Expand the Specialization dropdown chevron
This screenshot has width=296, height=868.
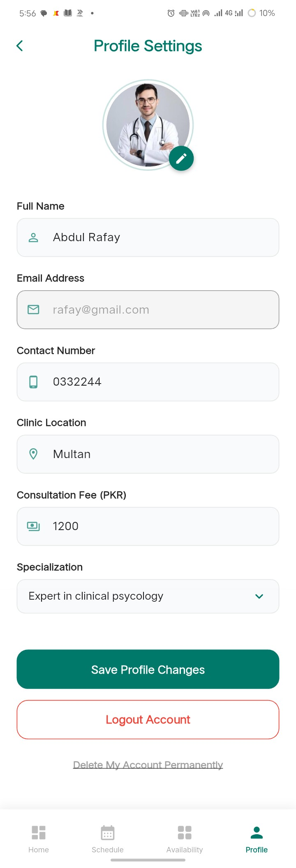pyautogui.click(x=259, y=596)
